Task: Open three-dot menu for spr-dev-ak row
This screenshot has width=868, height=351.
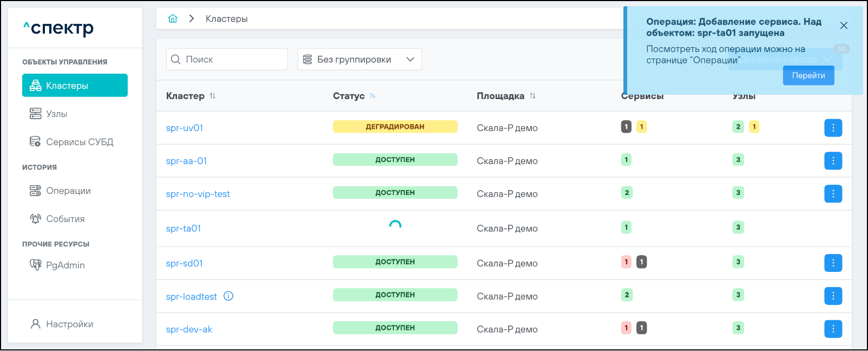Action: pos(833,329)
